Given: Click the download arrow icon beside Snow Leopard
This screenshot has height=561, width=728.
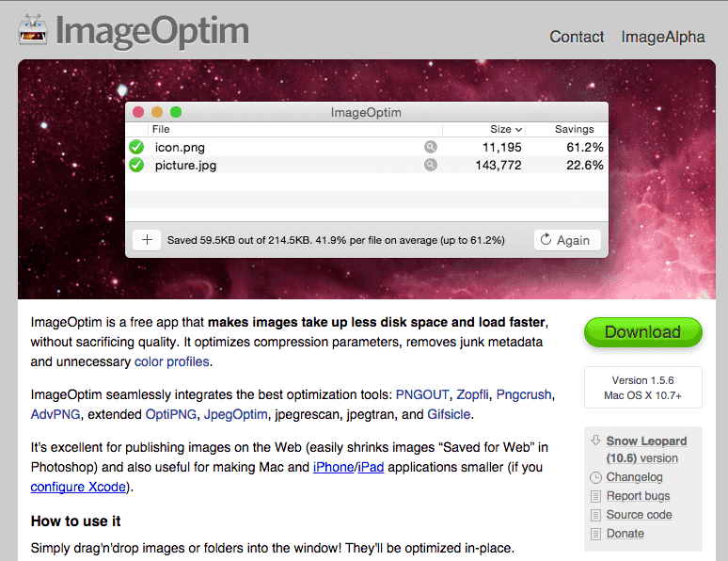Looking at the screenshot, I should [x=595, y=441].
